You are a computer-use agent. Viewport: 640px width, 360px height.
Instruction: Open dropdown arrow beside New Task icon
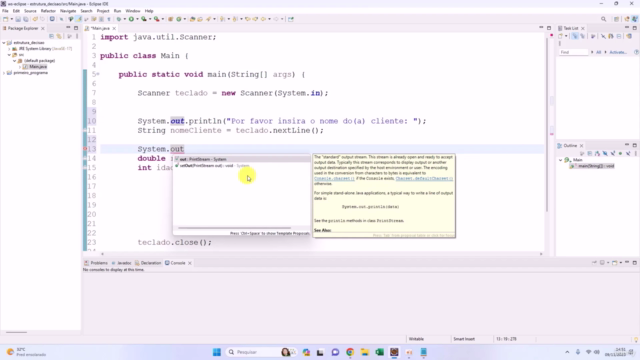[x=566, y=36]
